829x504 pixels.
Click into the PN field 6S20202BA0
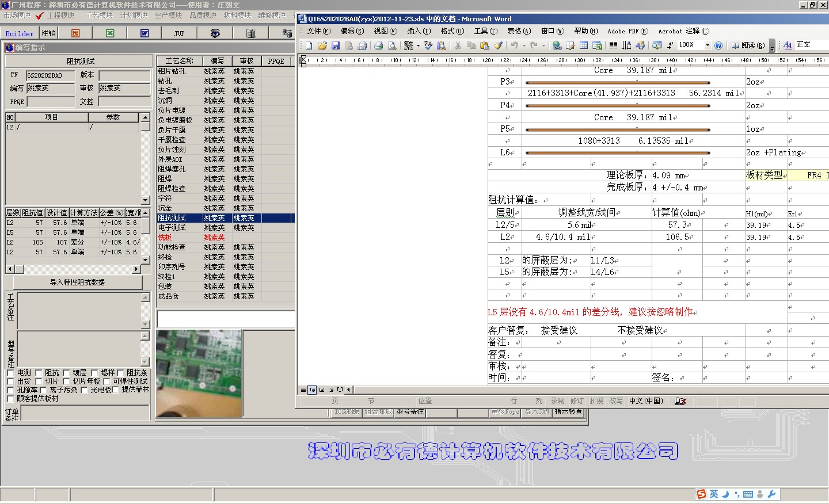tap(50, 75)
